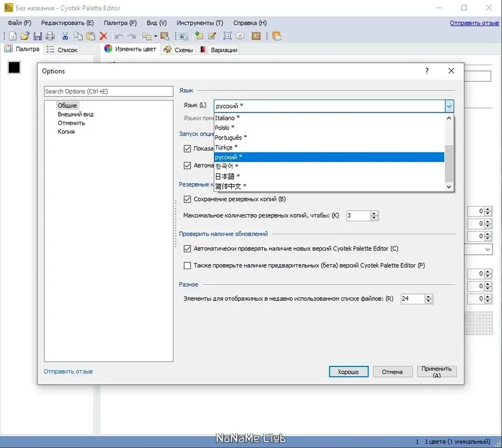Select Внешний вид in the options tree
Screen dimensions: 502x448
(75, 114)
